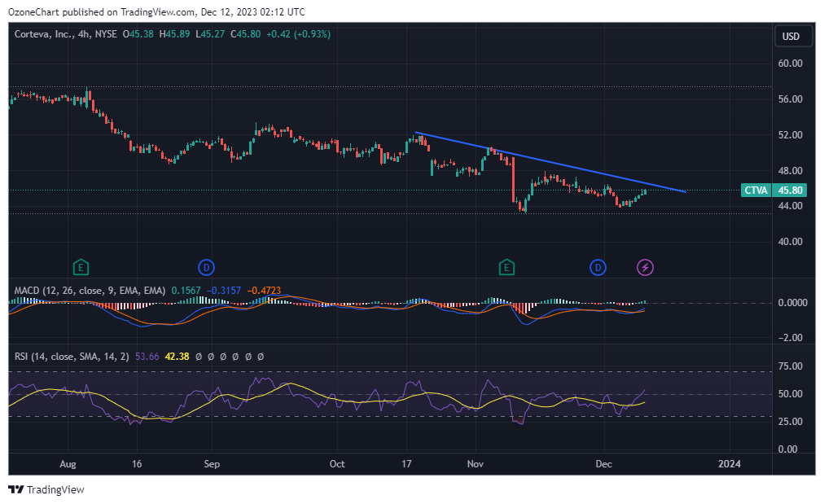Click the +0.42 (+0.93%) change text

[299, 34]
